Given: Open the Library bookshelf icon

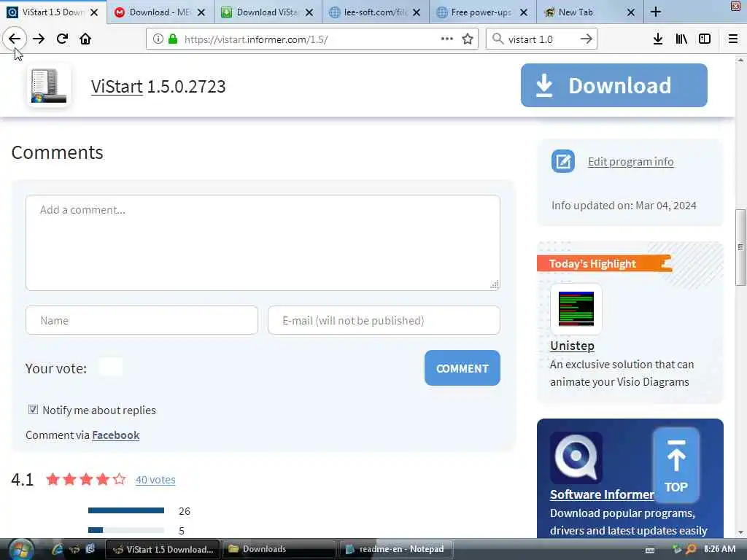Looking at the screenshot, I should click(681, 39).
